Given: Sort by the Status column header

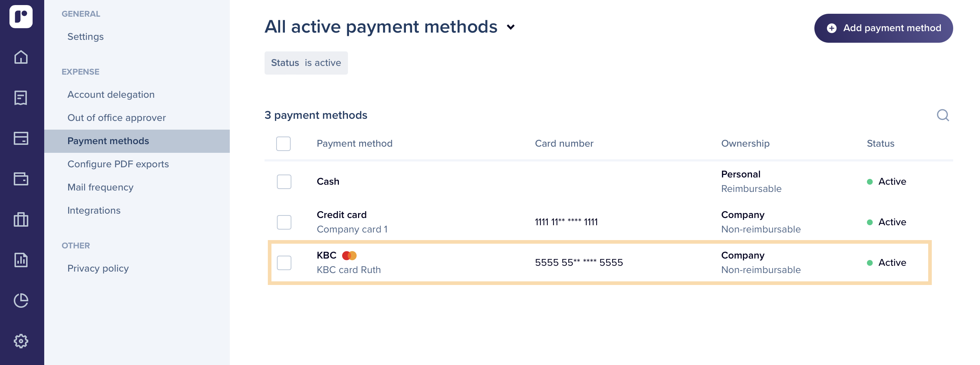Looking at the screenshot, I should click(880, 143).
